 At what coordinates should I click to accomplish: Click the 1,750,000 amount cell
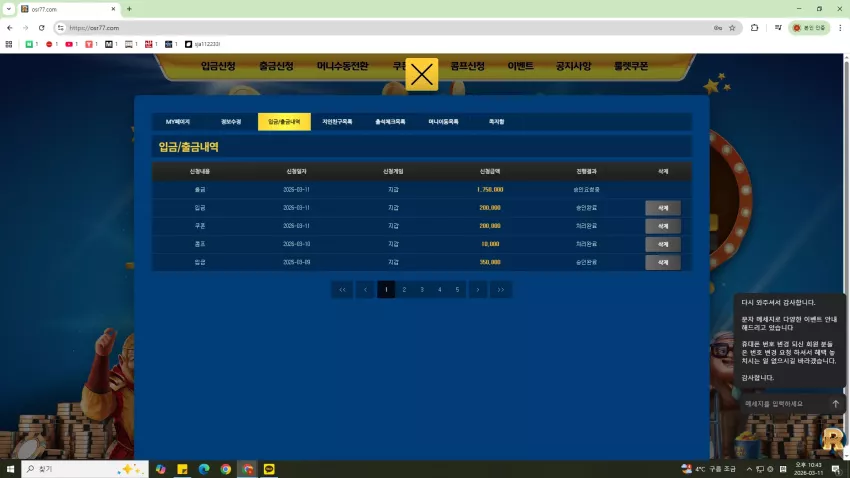(x=490, y=190)
